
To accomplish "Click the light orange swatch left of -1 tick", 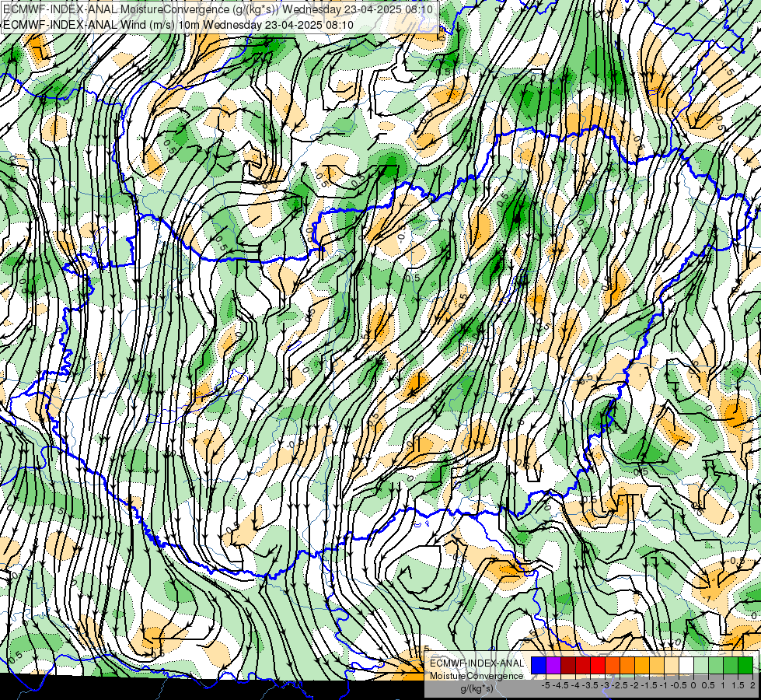I will [x=657, y=665].
